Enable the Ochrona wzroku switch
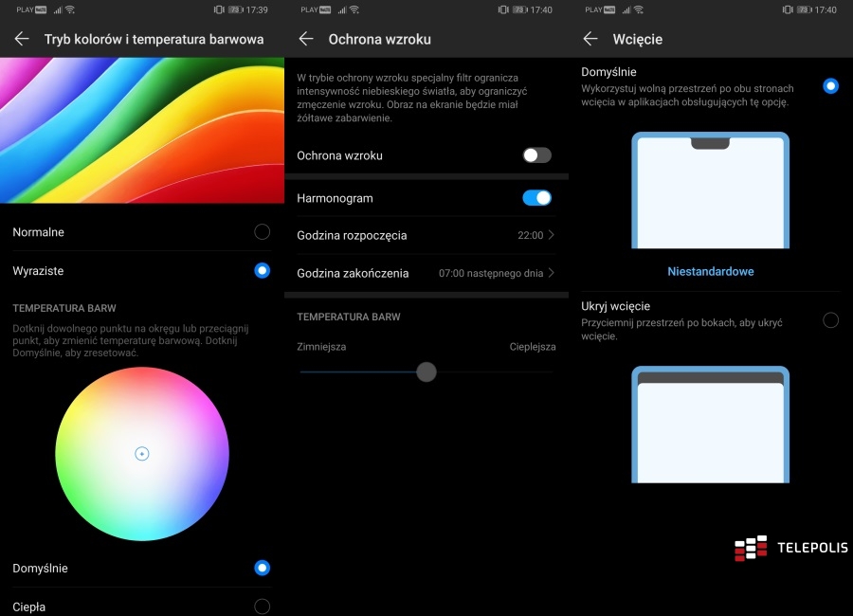This screenshot has width=853, height=616. (536, 155)
